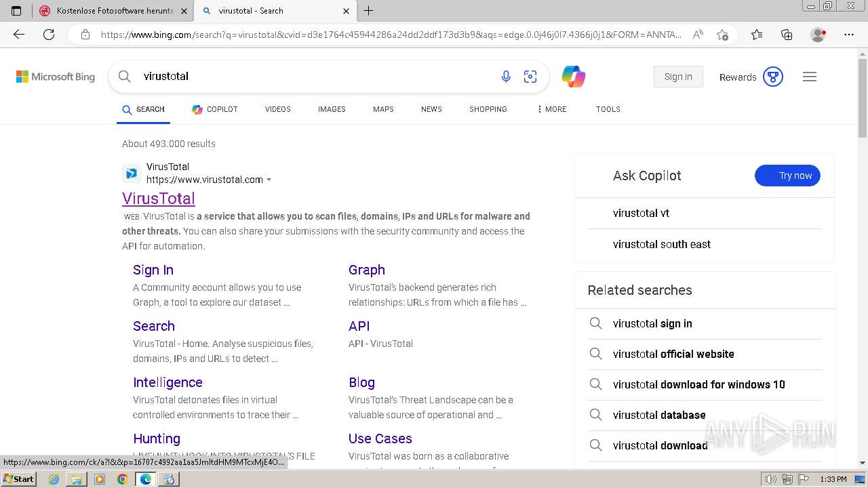Open the Hunting sitelink
The height and width of the screenshot is (488, 868).
(x=157, y=439)
